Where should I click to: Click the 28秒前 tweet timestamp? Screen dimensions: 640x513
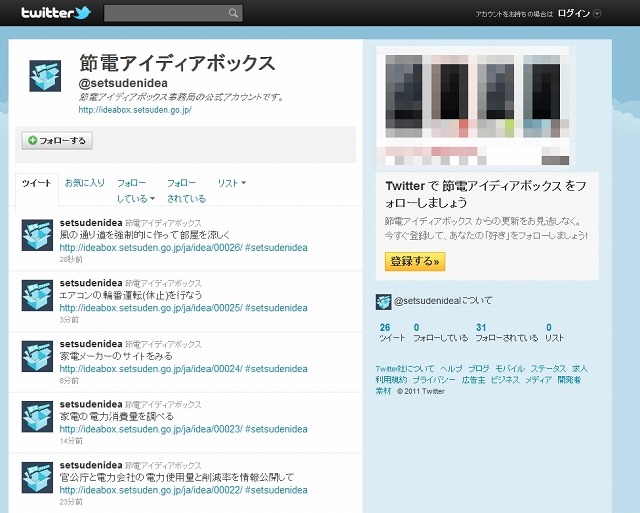(x=71, y=259)
